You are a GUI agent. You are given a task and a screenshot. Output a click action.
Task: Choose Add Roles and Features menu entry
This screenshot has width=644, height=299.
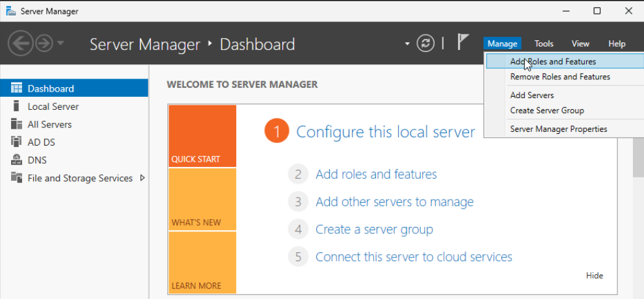pos(565,62)
